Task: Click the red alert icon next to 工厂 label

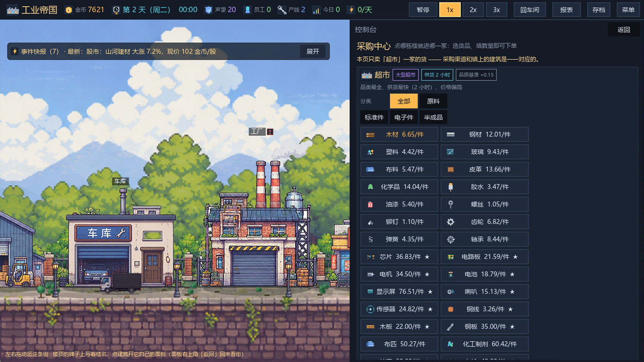Action: [x=270, y=132]
